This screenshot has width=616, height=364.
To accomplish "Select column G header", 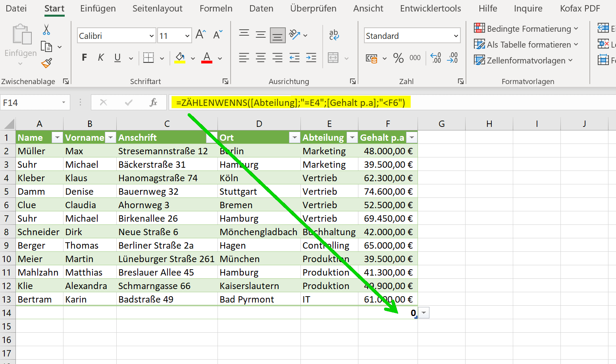I will 441,124.
